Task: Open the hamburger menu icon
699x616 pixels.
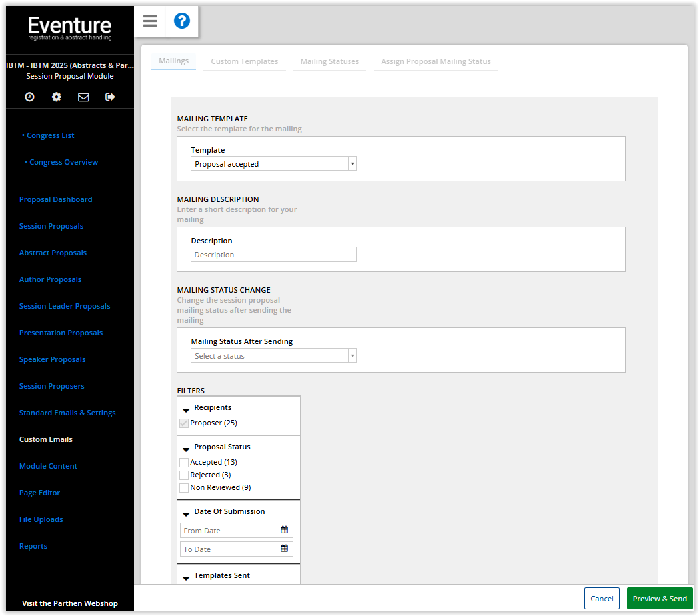Action: (150, 21)
